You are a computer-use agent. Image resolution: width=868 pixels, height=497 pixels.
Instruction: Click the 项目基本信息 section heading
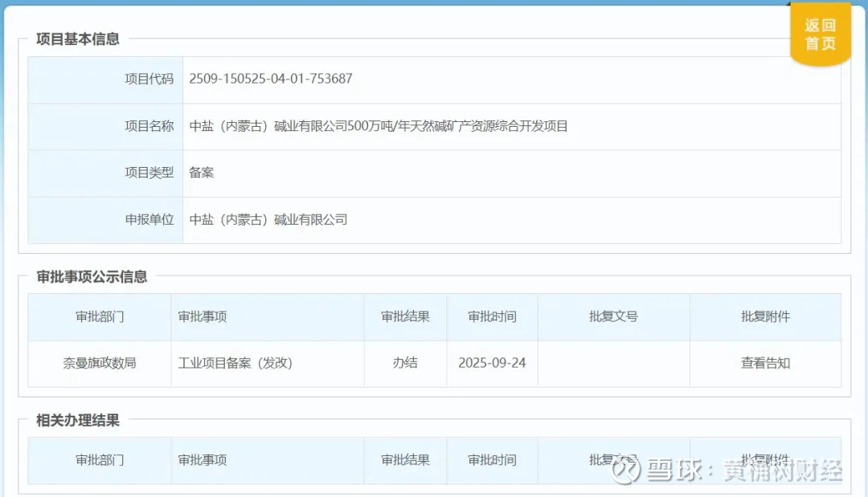coord(77,39)
